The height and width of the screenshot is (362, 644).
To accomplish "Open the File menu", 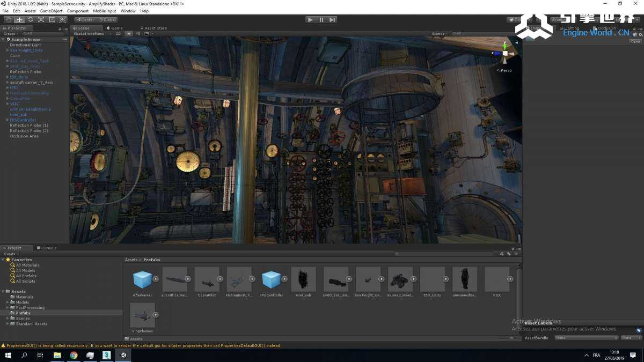I will [x=5, y=11].
